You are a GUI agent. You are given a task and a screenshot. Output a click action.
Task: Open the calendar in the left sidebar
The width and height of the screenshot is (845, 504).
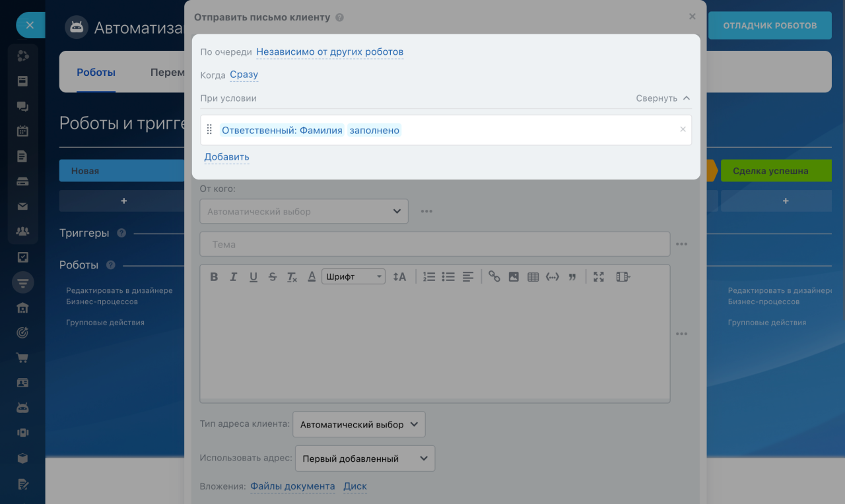tap(22, 131)
